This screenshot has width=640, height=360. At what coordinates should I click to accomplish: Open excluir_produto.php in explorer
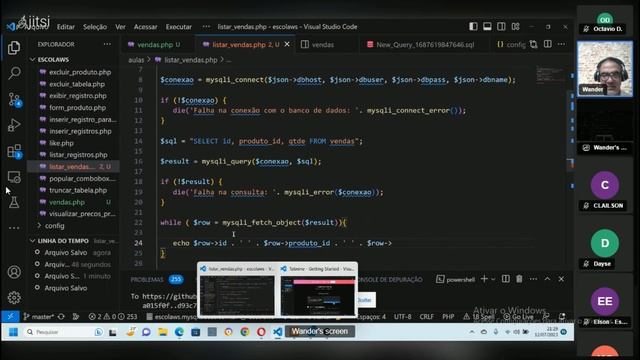(80, 72)
